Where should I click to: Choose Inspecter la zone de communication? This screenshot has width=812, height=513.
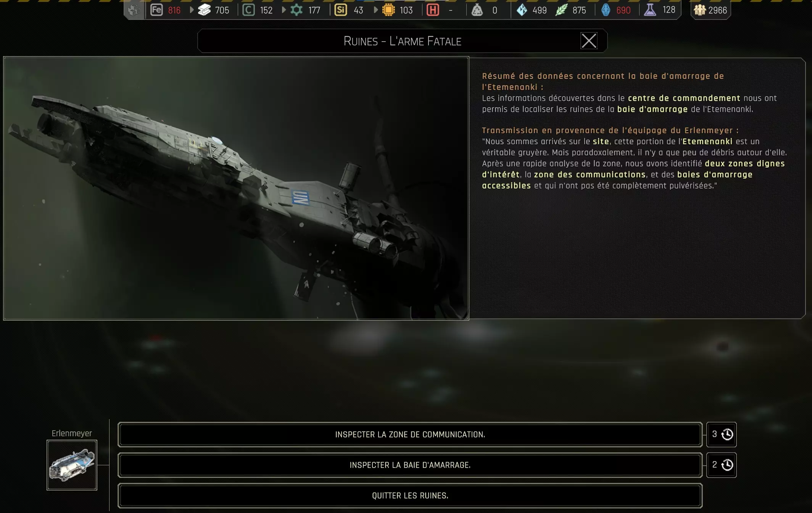pyautogui.click(x=410, y=434)
